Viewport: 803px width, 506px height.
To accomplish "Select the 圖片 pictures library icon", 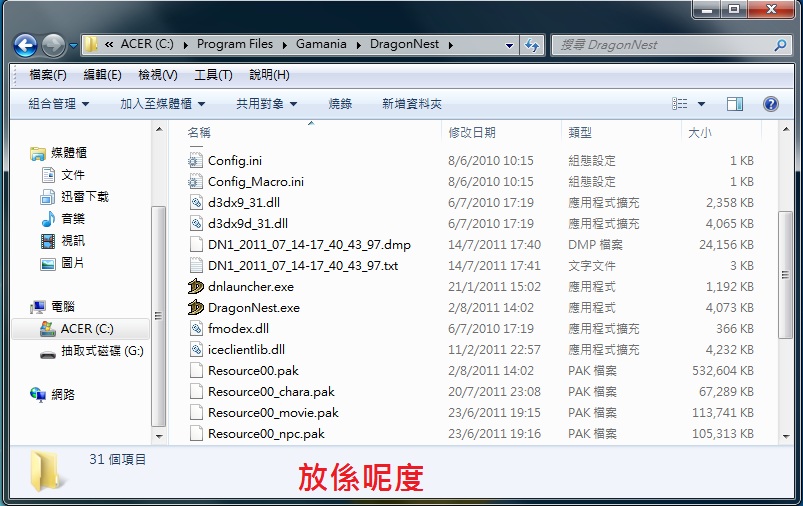I will click(48, 264).
